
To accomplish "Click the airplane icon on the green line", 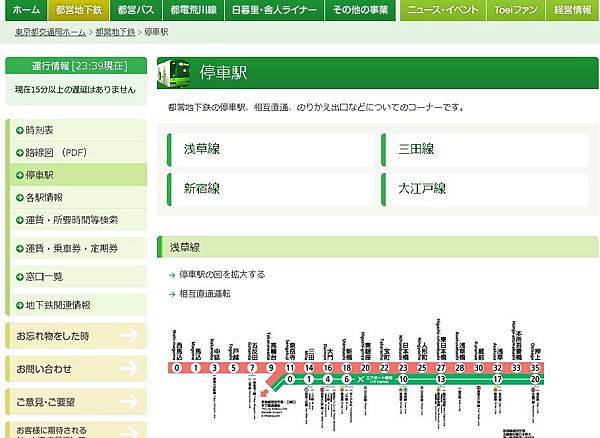I will (x=360, y=379).
